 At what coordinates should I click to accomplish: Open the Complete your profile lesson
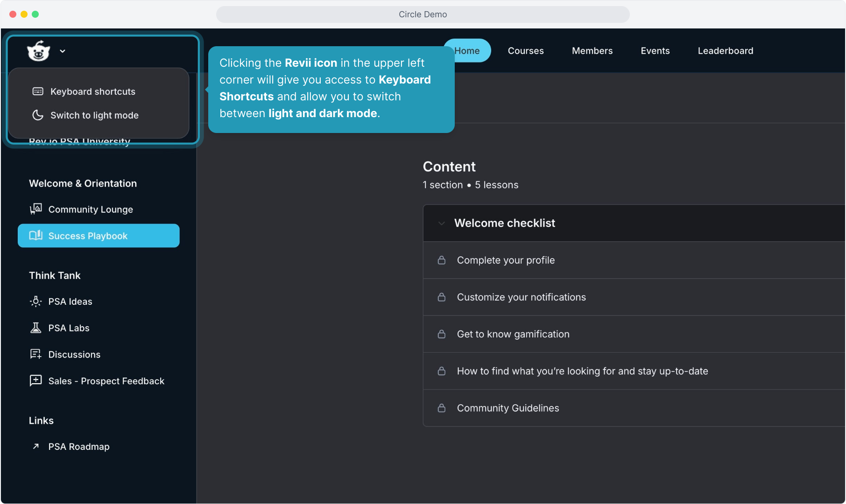(x=506, y=260)
